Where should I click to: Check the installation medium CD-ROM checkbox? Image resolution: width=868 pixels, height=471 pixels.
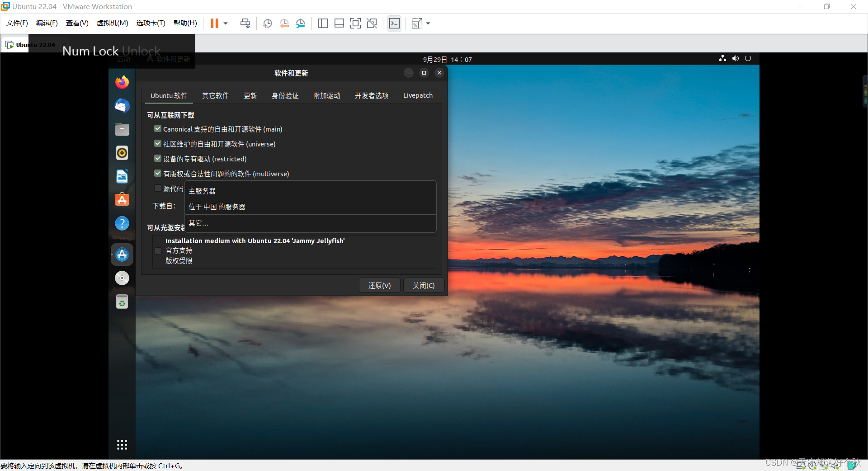(158, 251)
